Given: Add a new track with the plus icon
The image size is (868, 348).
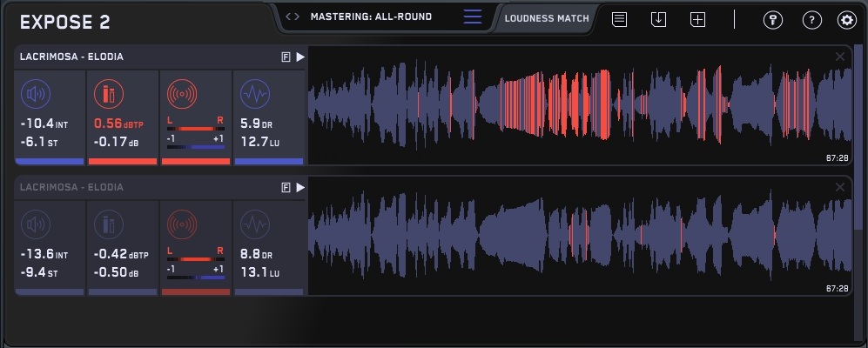Looking at the screenshot, I should click(697, 19).
